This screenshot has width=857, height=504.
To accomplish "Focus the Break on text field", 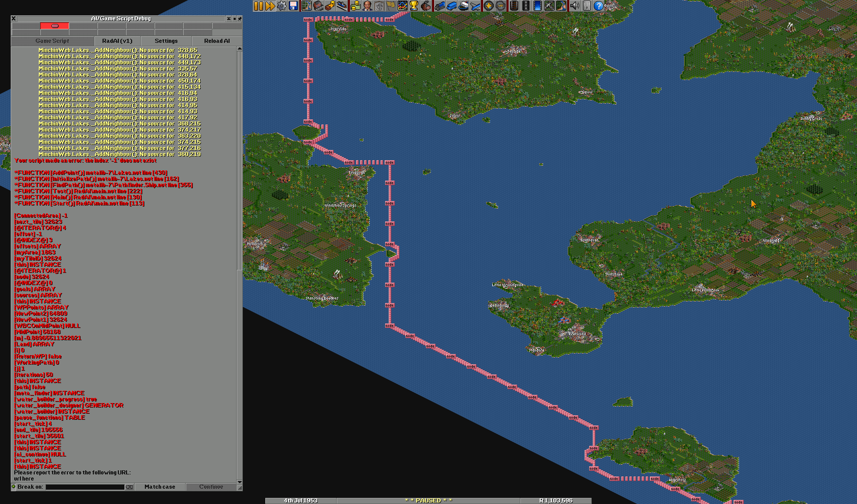I will [85, 487].
